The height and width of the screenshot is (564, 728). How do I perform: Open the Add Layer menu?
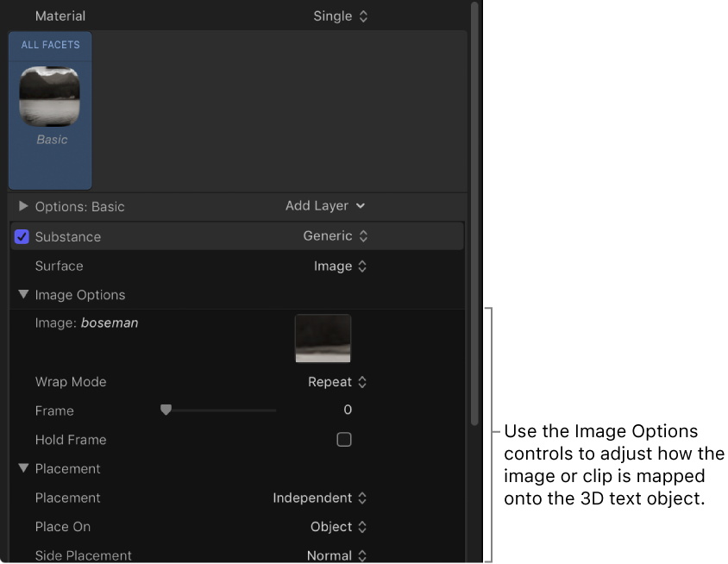pos(325,206)
